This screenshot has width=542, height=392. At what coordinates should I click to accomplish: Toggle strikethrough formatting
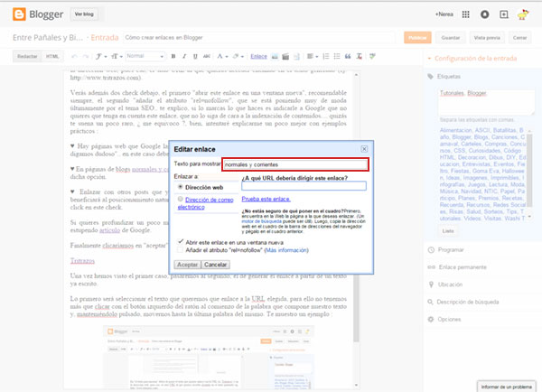tap(207, 56)
